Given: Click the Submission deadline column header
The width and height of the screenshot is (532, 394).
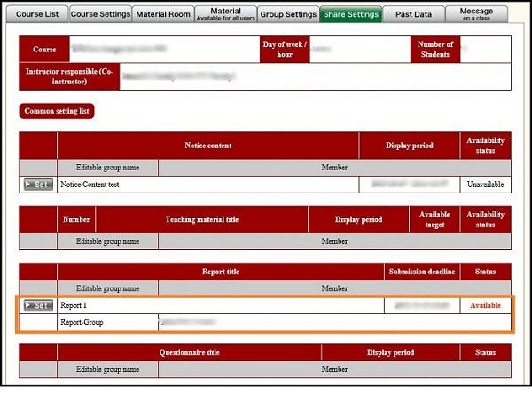Looking at the screenshot, I should pyautogui.click(x=421, y=271).
